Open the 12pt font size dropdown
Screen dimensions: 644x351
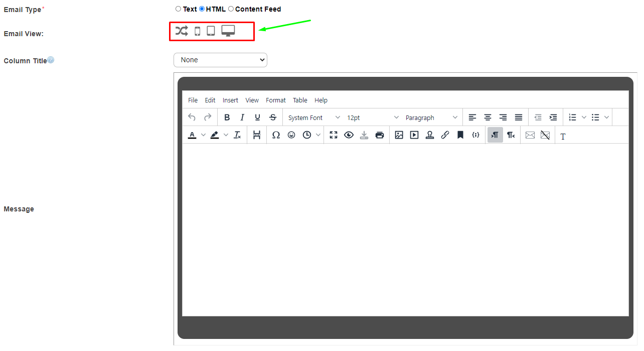click(373, 118)
